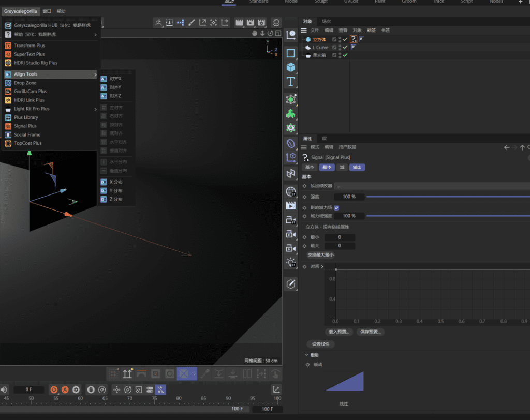
Task: Click the record active objects keyframe button
Action: coord(54,389)
